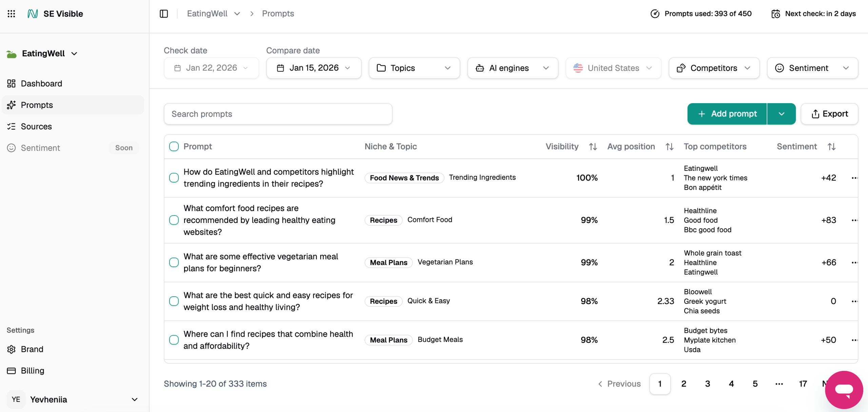Screen dimensions: 868x412
Task: Sort by Sentiment column arrows
Action: tap(831, 147)
